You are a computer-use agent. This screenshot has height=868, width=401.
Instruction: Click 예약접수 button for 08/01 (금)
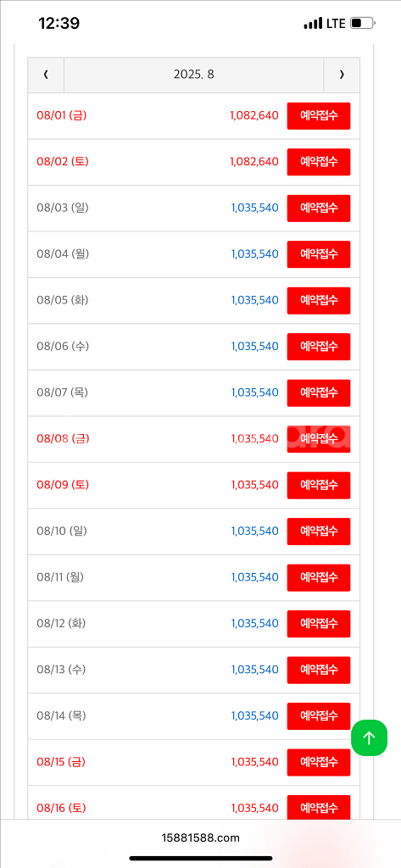point(319,115)
